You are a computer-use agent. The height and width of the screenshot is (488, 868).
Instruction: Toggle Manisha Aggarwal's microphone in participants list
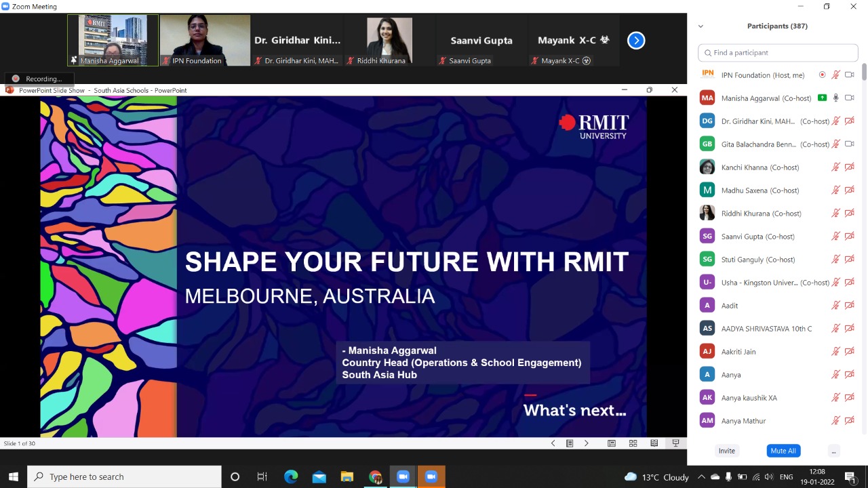(x=835, y=98)
